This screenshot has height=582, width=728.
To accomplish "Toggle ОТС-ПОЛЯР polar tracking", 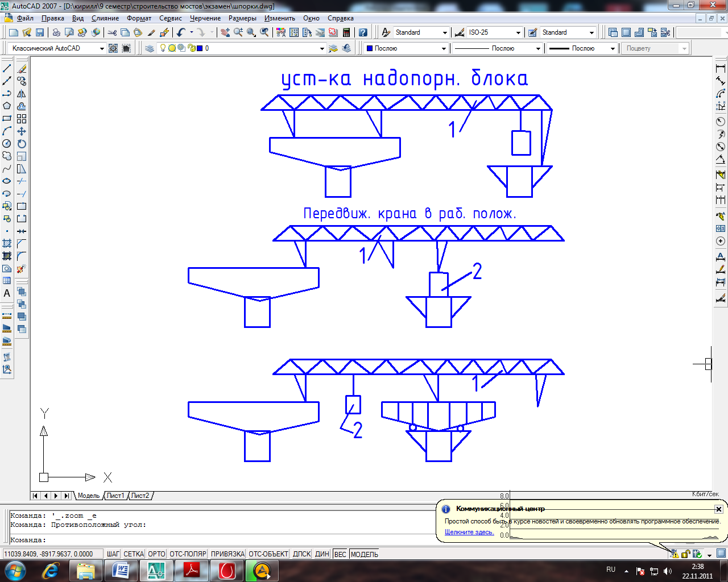I will click(188, 554).
